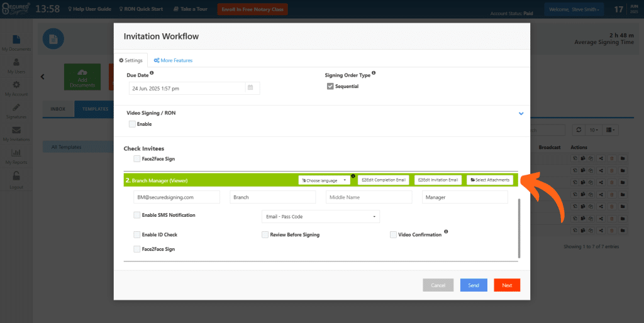Click the Broadcast column header
This screenshot has width=644, height=323.
(x=550, y=147)
